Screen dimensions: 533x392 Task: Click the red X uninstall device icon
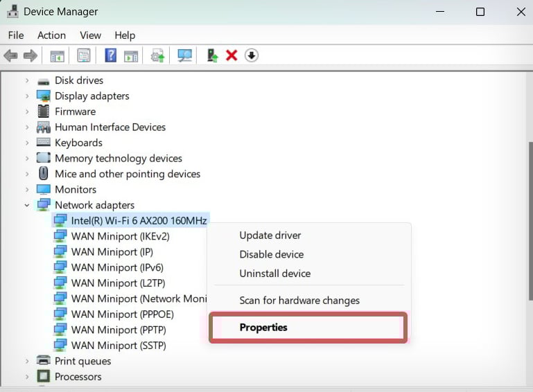(231, 55)
